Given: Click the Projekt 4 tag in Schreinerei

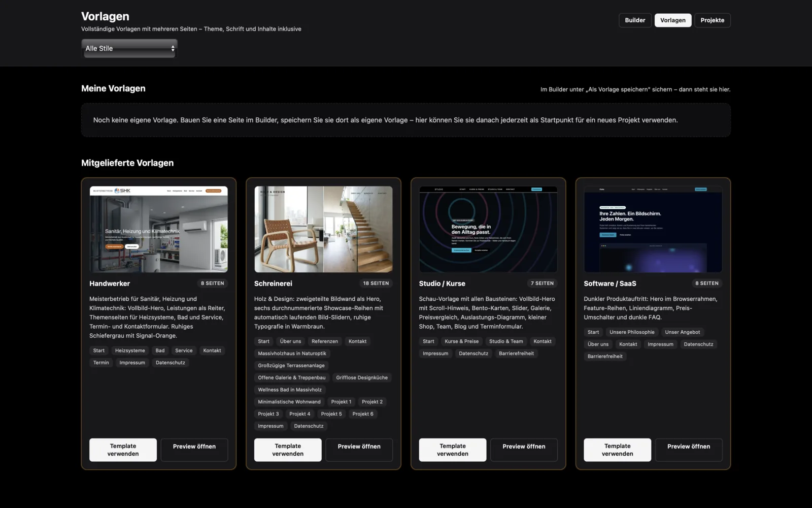Looking at the screenshot, I should 300,414.
